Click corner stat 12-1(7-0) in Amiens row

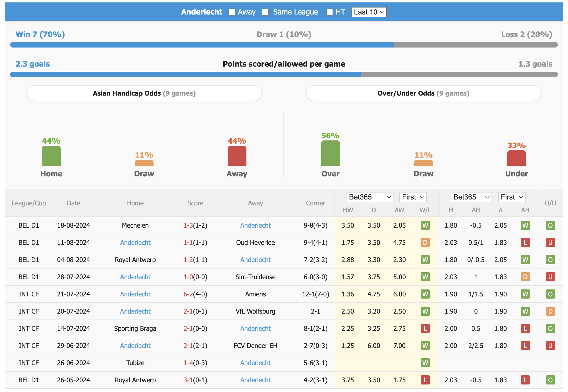click(x=315, y=294)
